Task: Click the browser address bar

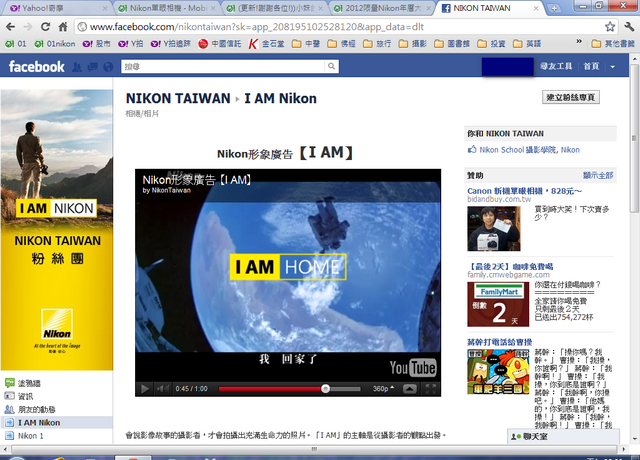Action: [341, 27]
